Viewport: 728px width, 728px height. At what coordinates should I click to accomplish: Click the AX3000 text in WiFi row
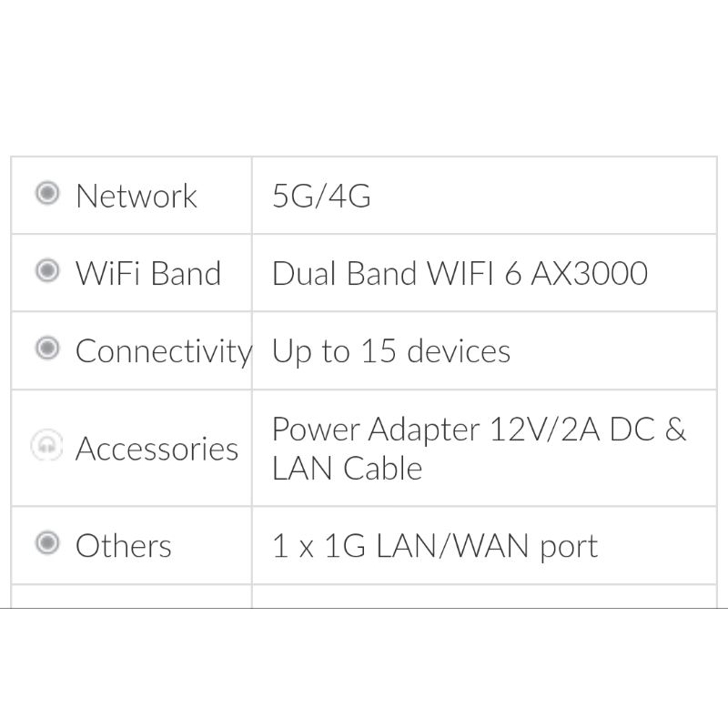click(590, 273)
